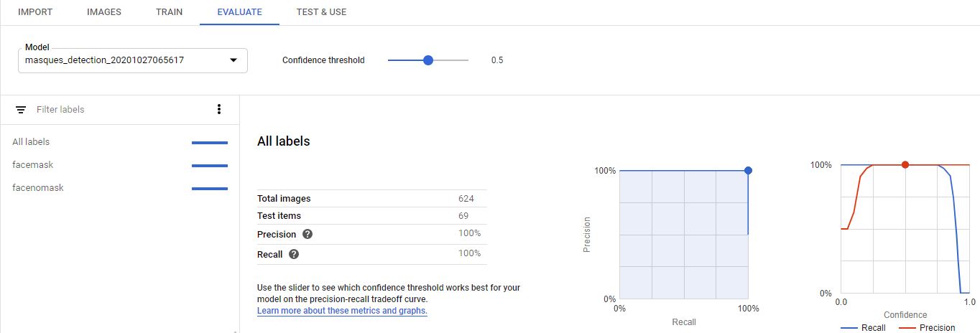Image resolution: width=980 pixels, height=333 pixels.
Task: Click the filter labels icon
Action: point(21,110)
